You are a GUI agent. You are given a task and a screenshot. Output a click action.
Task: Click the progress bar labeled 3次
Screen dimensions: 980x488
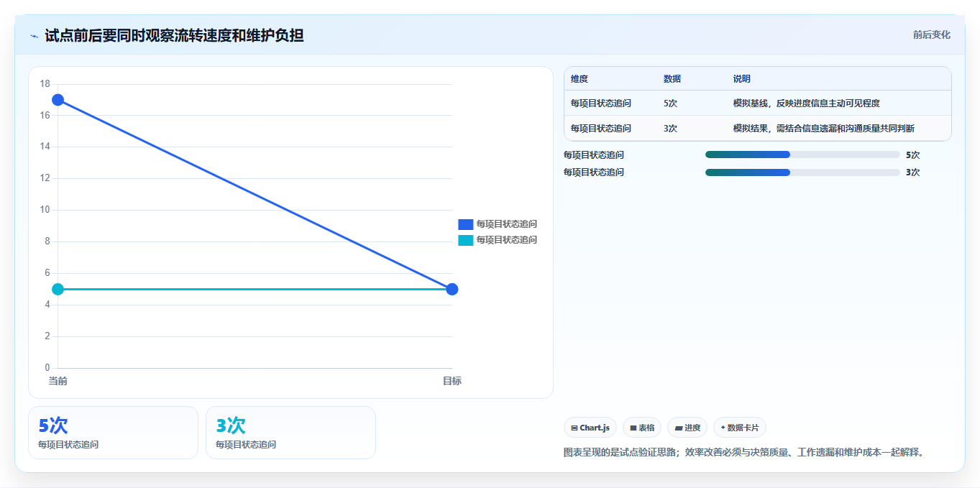tap(802, 172)
